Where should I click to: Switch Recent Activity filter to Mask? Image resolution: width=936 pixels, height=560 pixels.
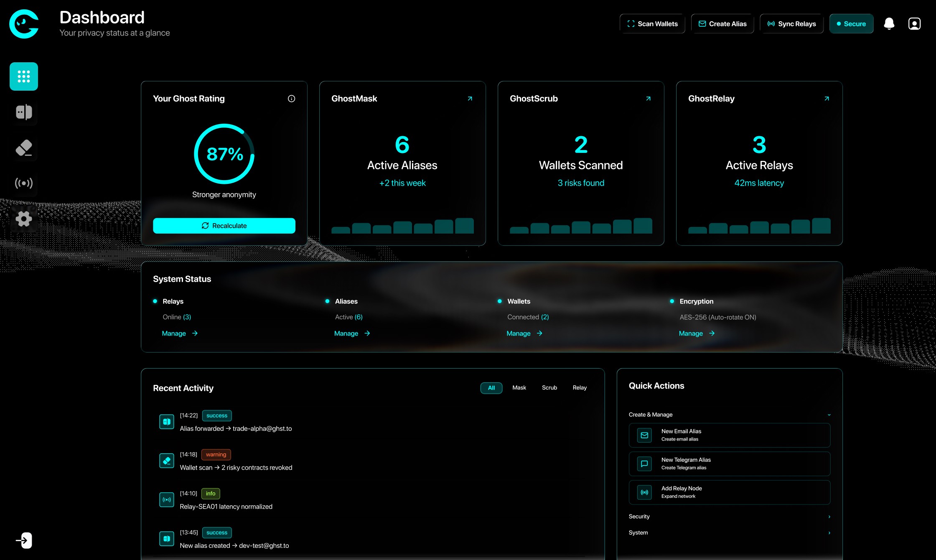[519, 388]
